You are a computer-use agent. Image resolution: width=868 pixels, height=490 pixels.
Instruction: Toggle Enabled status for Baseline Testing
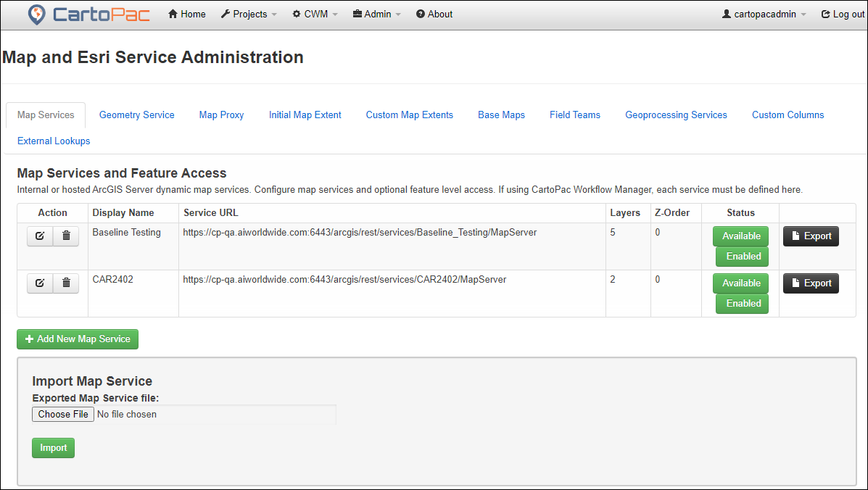[743, 257]
